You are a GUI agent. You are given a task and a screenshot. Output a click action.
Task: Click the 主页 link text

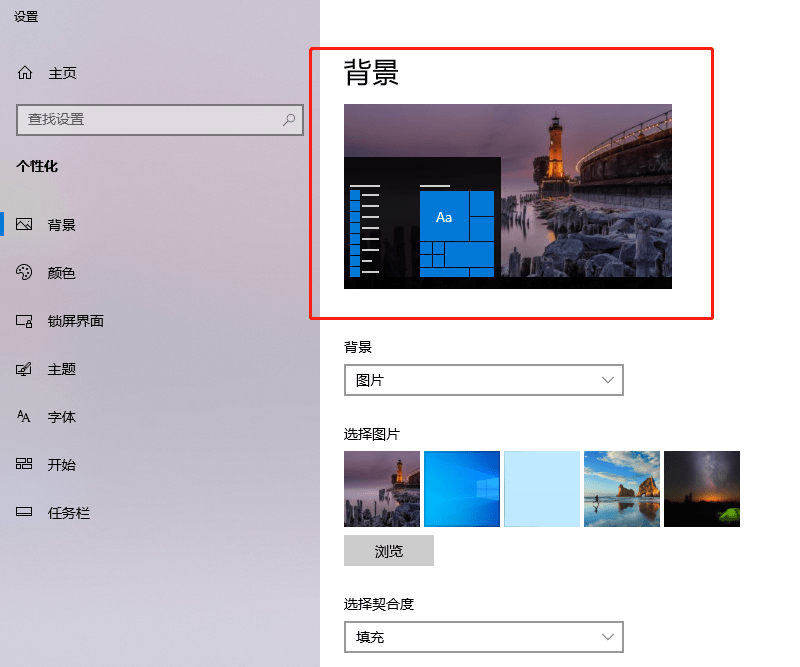point(62,73)
